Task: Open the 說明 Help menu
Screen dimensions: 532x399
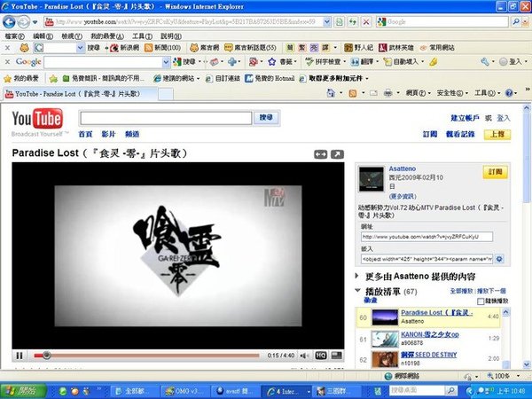Action: coord(170,36)
